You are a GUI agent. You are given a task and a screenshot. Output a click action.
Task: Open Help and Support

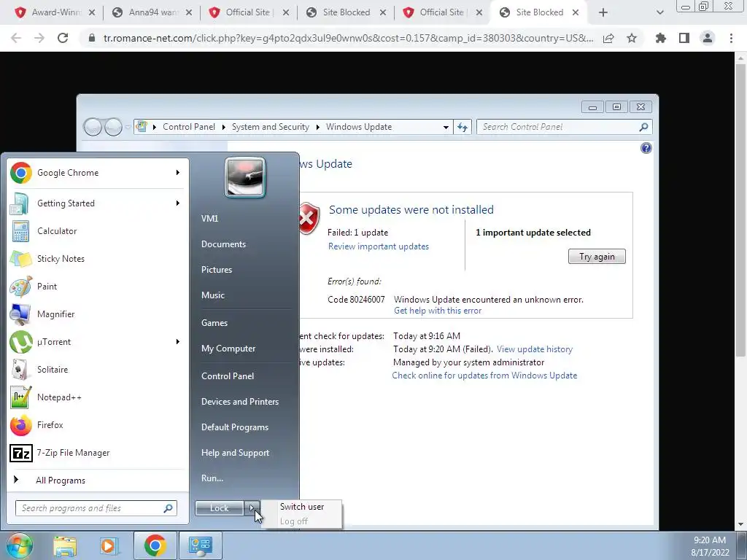click(236, 454)
